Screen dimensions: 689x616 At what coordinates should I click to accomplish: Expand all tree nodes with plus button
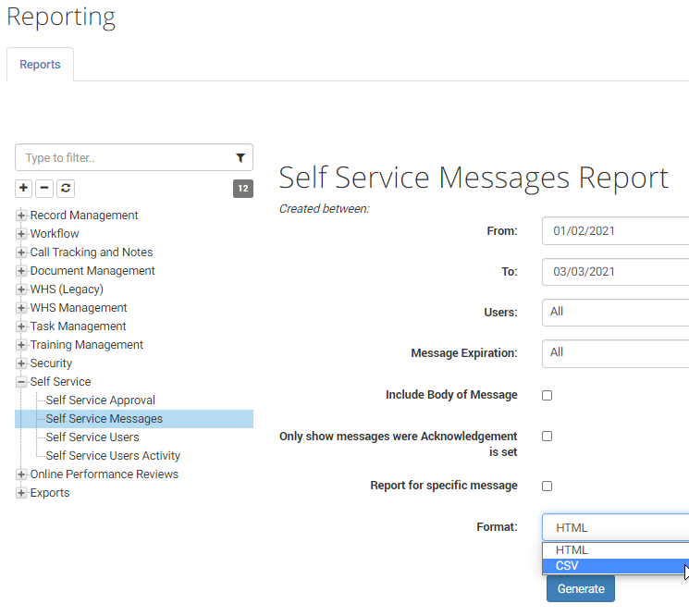tap(23, 189)
